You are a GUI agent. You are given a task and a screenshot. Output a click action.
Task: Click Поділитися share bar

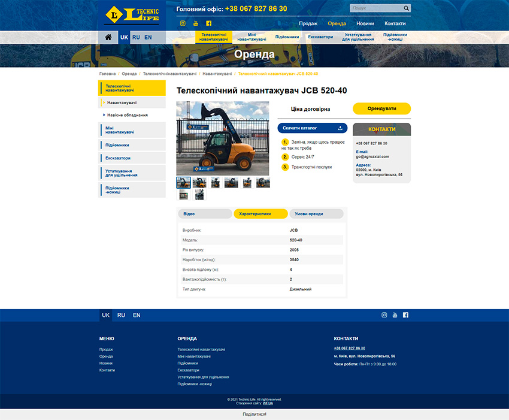coord(255,414)
